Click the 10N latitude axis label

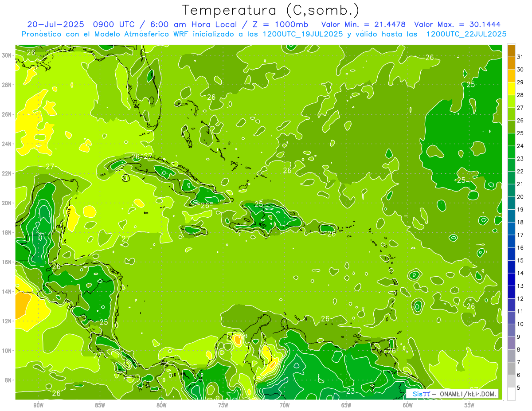(x=7, y=350)
